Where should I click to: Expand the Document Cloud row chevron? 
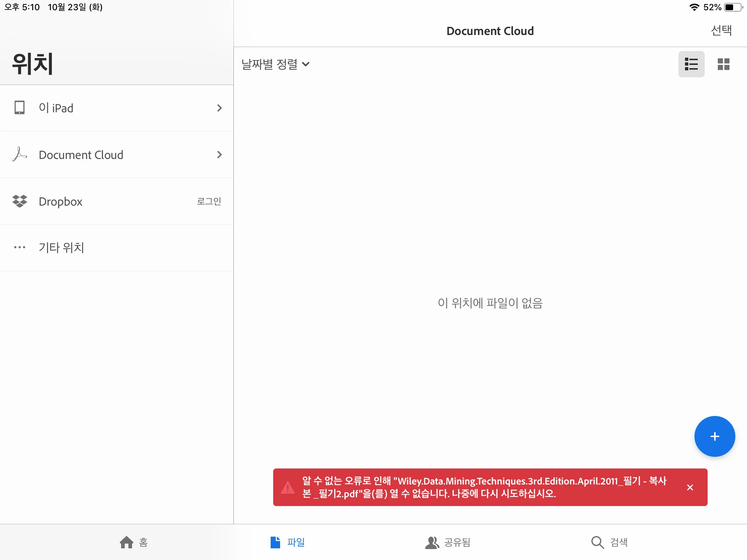coord(219,155)
